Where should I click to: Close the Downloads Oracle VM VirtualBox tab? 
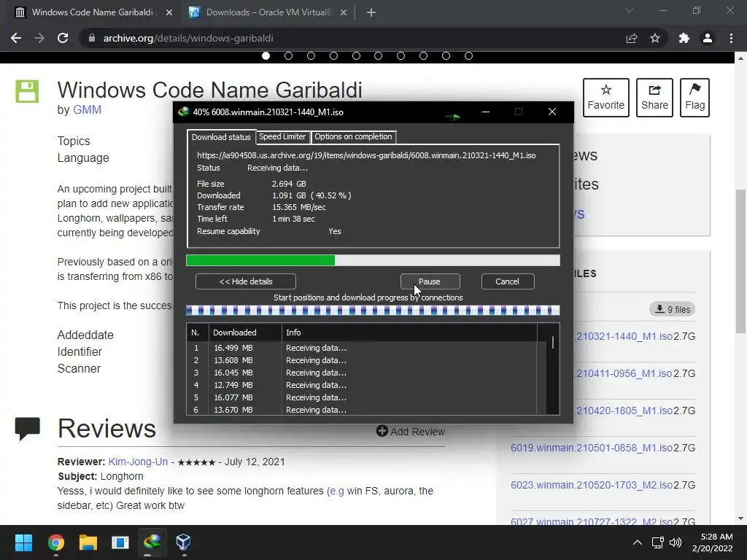(x=344, y=12)
